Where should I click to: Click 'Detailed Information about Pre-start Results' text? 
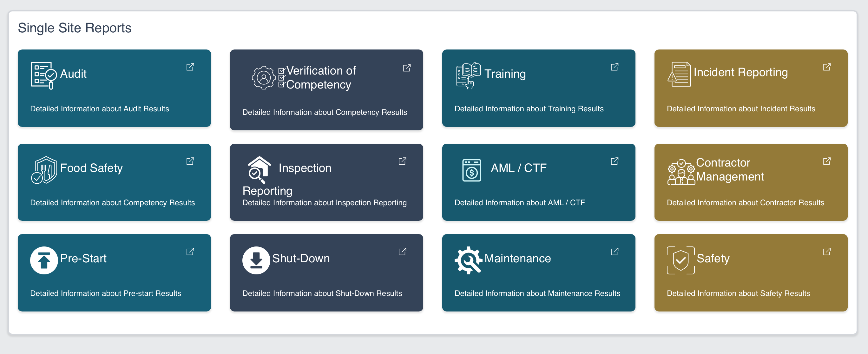click(x=106, y=293)
